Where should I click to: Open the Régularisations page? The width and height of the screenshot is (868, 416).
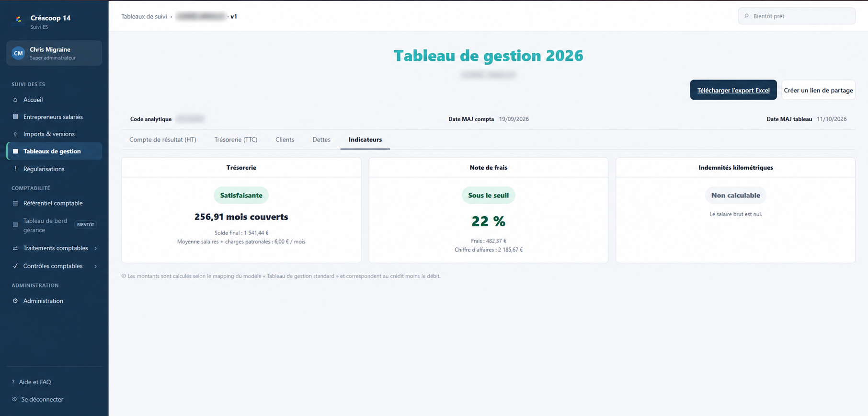(x=54, y=169)
